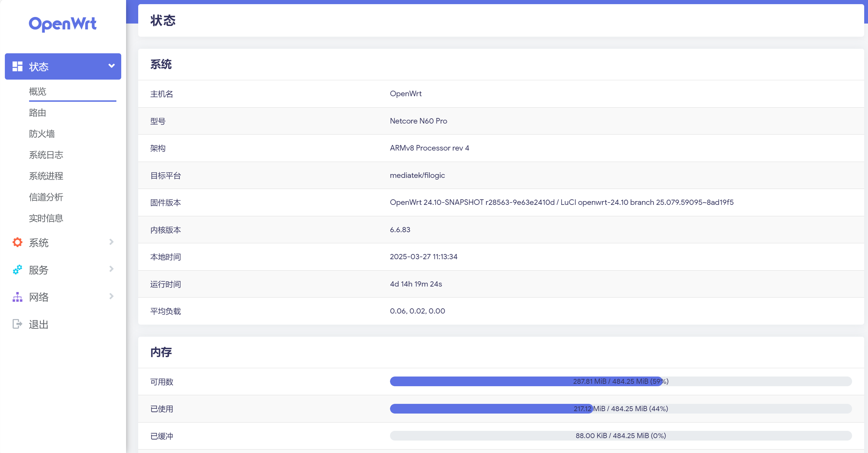Collapse the 状态 menu chevron
Viewport: 868px width, 453px height.
pos(112,66)
